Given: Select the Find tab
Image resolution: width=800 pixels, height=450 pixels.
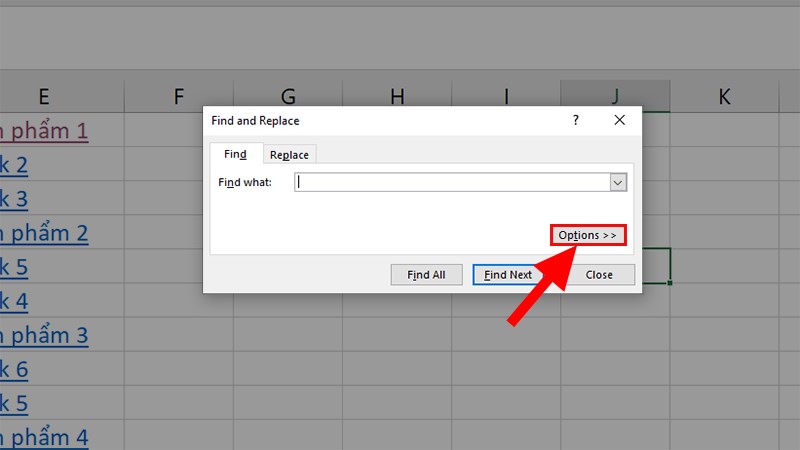Looking at the screenshot, I should [x=235, y=154].
